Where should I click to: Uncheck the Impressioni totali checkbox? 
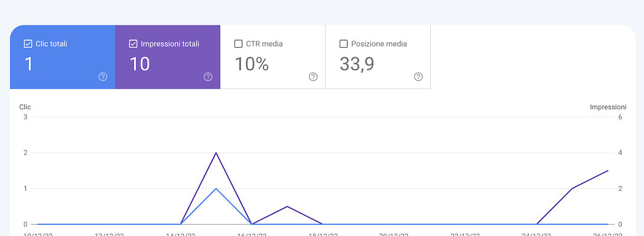[x=133, y=44]
